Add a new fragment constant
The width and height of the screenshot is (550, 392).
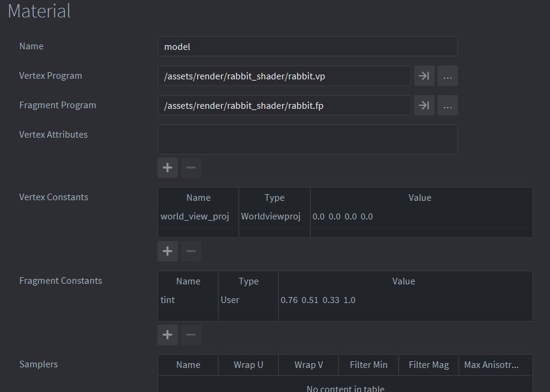coord(168,335)
